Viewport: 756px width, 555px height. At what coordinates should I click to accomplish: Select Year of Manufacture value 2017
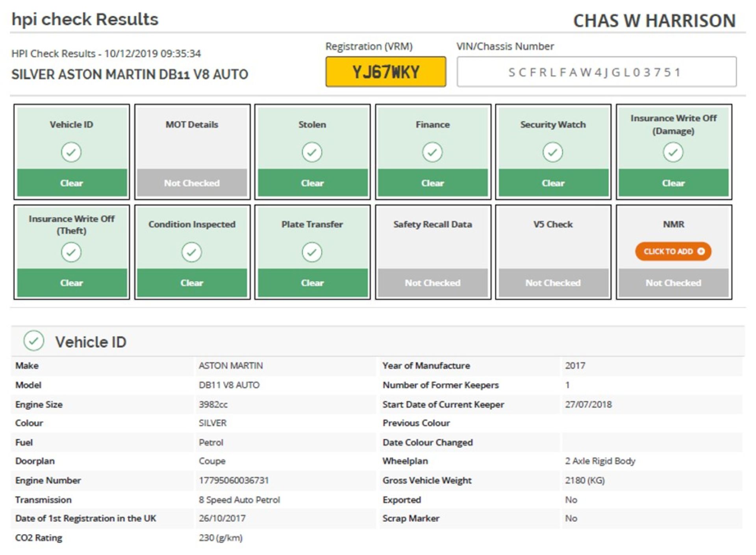[575, 366]
